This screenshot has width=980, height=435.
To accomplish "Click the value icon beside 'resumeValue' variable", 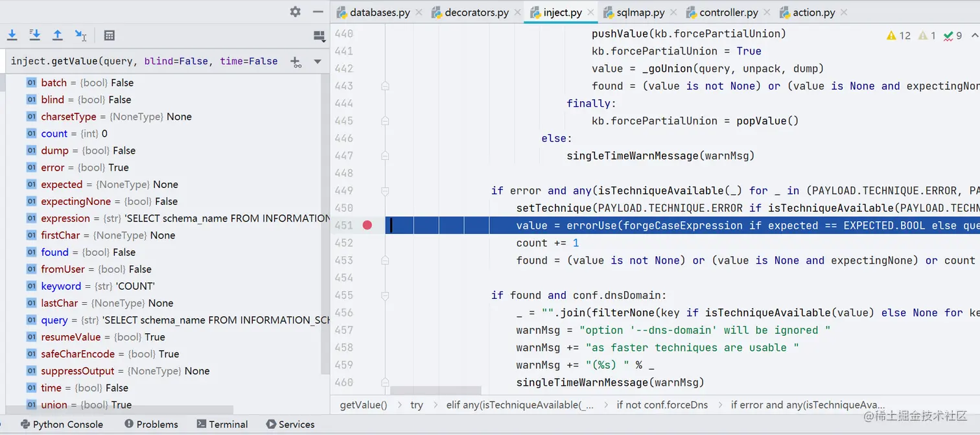I will (x=31, y=337).
